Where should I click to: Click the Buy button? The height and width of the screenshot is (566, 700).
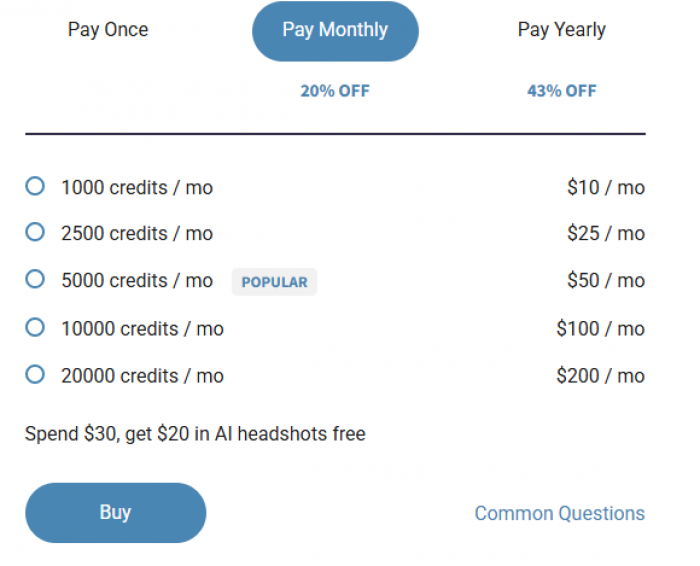point(115,513)
